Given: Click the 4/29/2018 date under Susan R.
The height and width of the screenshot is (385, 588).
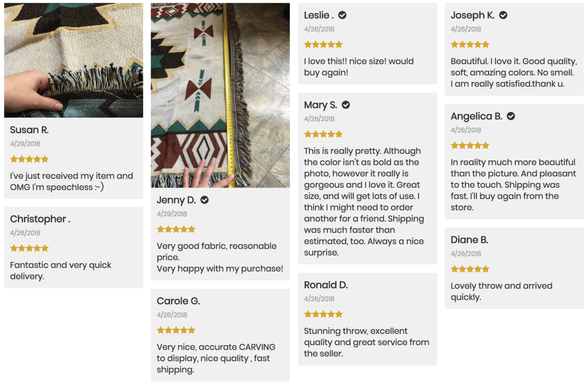Looking at the screenshot, I should pyautogui.click(x=25, y=144).
